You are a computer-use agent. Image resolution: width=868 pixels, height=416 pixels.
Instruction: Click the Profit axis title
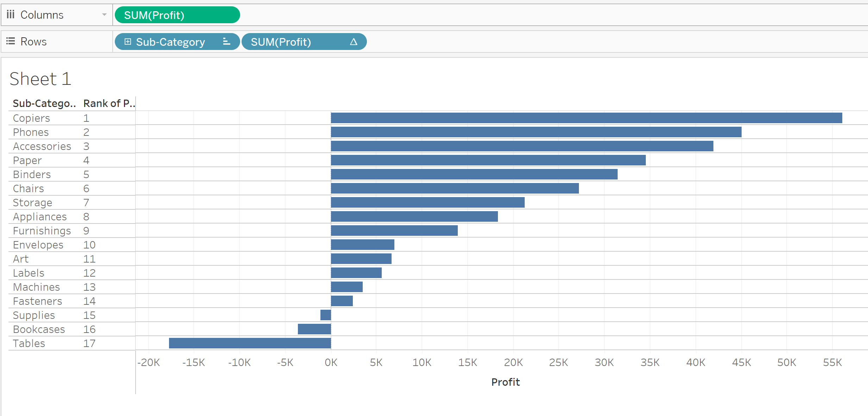505,382
